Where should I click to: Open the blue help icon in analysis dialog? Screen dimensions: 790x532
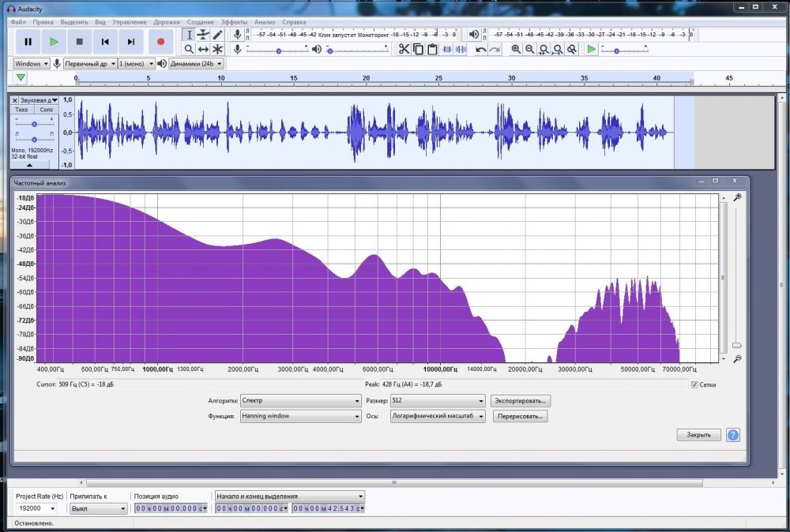coord(732,435)
